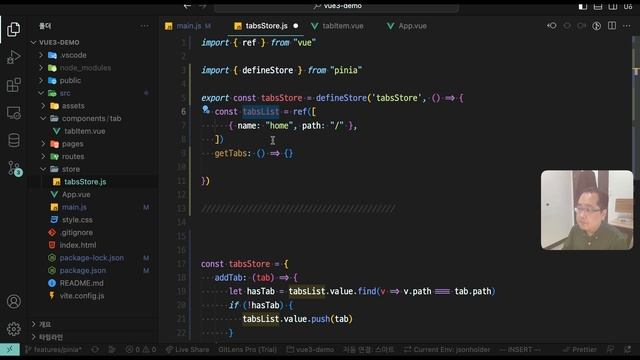
Task: Click the go back arrow in the title bar
Action: coord(187,6)
